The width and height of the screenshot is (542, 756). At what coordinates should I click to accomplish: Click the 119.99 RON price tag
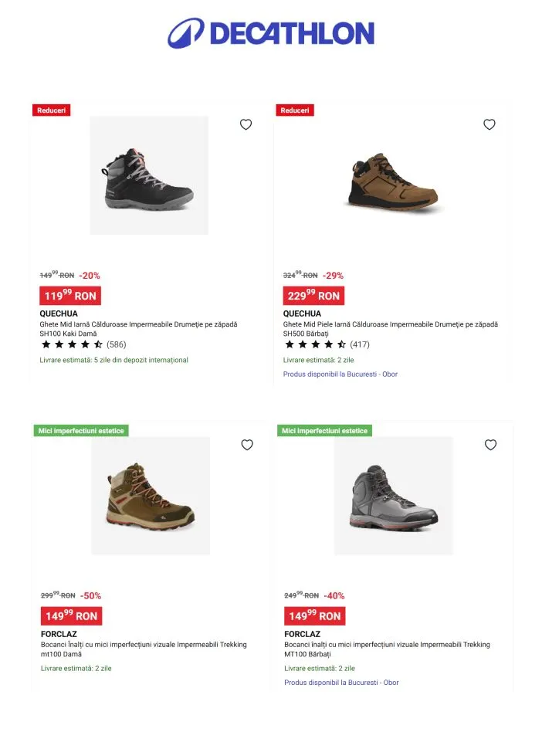click(x=70, y=296)
